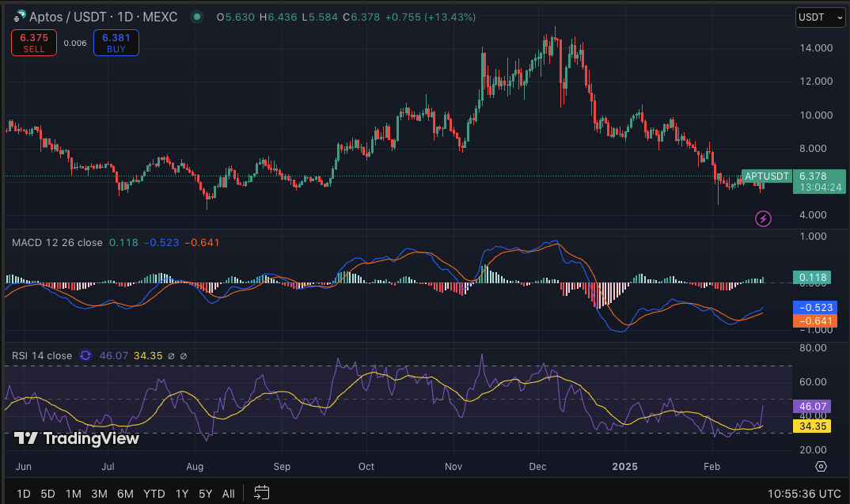Select the 3M time range
The width and height of the screenshot is (850, 504).
point(99,494)
